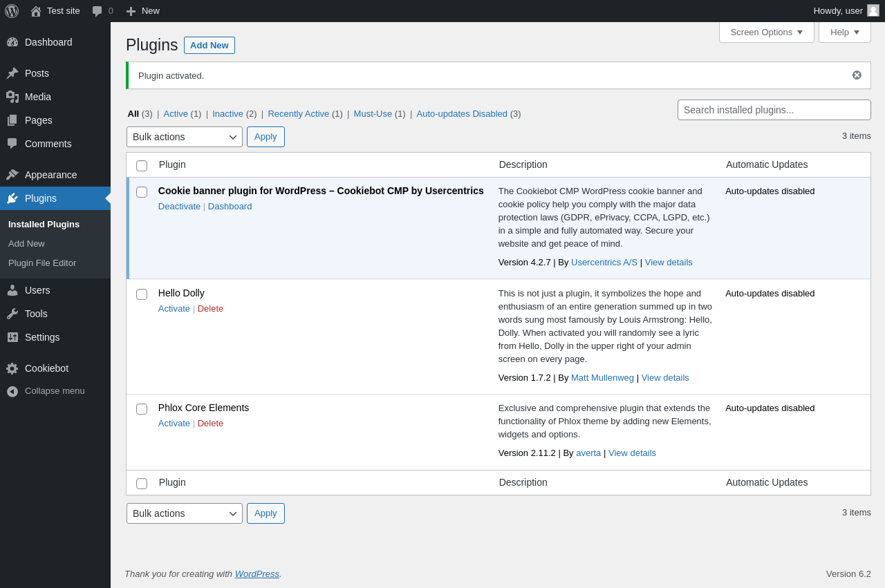Delete the Hello Dolly plugin
885x588 pixels.
pyautogui.click(x=210, y=308)
